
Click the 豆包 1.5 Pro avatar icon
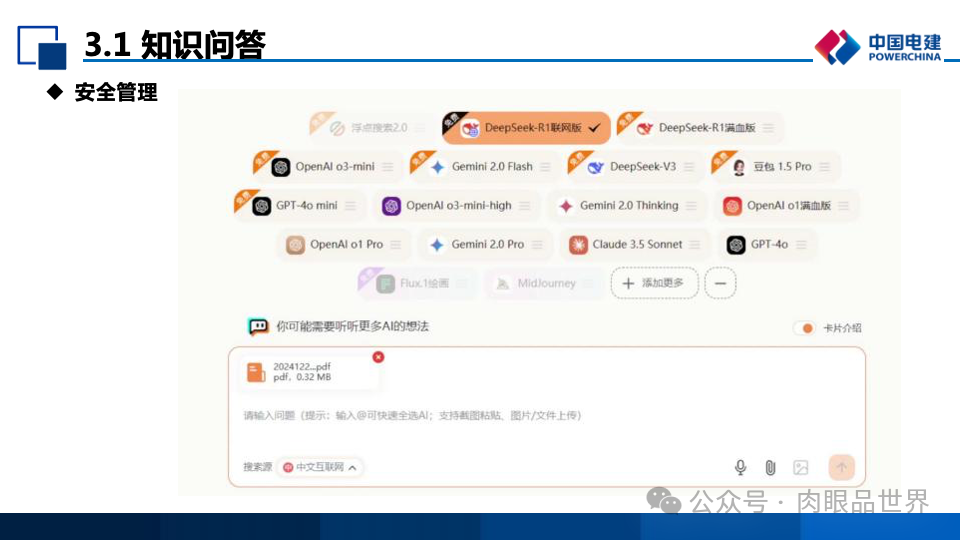pos(739,167)
